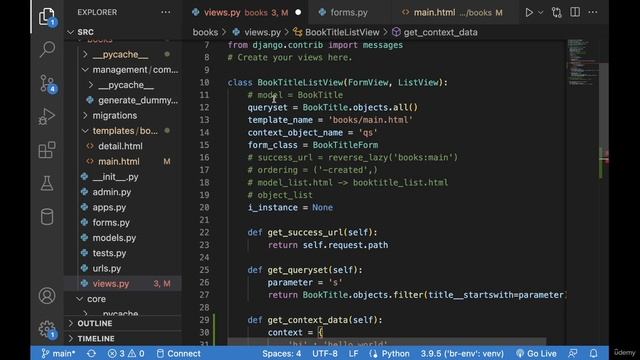Click the get_context_data breadcrumb
640x360 pixels.
tap(435, 32)
